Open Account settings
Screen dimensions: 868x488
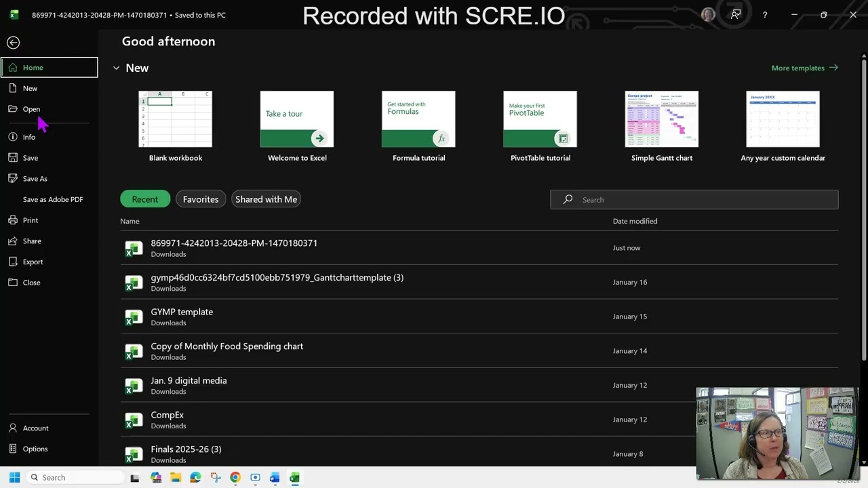pos(50,428)
